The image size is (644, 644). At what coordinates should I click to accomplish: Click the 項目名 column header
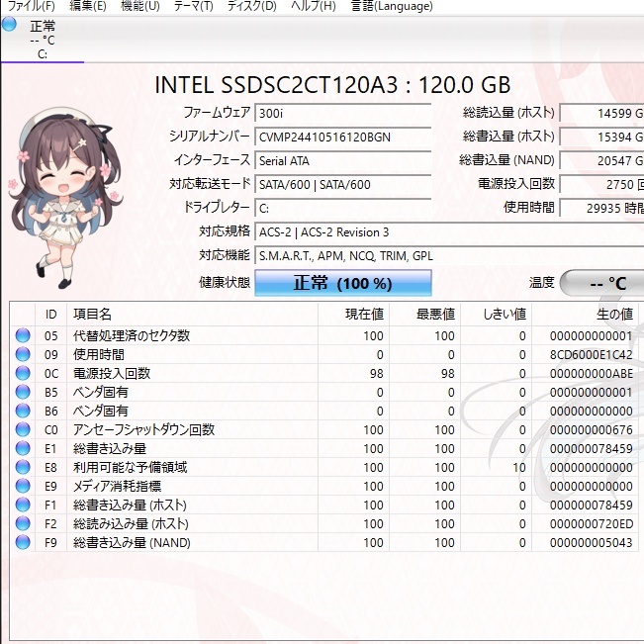click(192, 315)
